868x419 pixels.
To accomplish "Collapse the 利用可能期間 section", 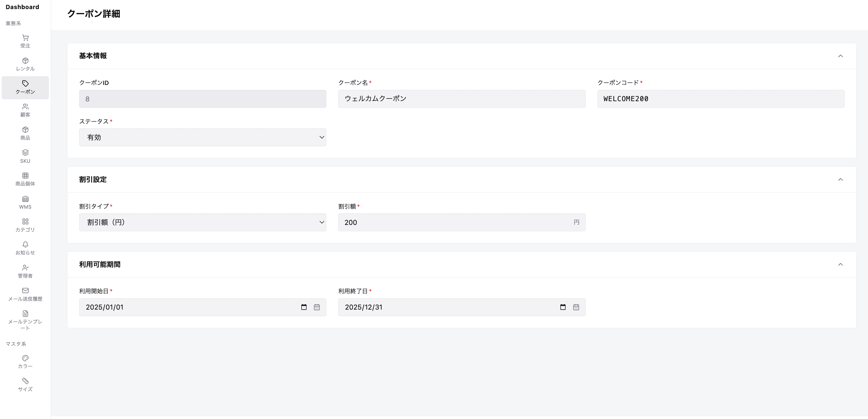I will 840,264.
